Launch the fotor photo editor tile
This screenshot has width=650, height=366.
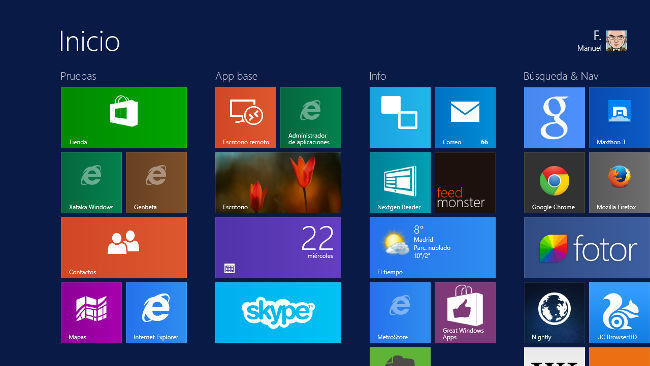(587, 247)
